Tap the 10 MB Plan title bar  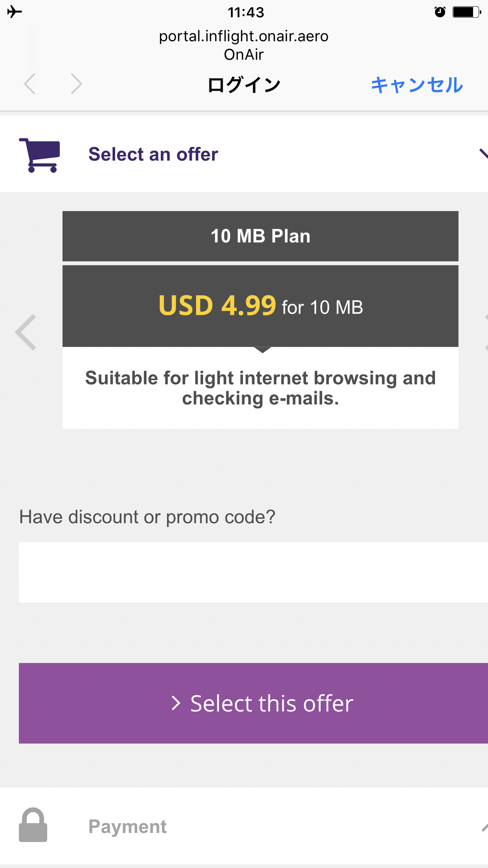click(x=261, y=236)
